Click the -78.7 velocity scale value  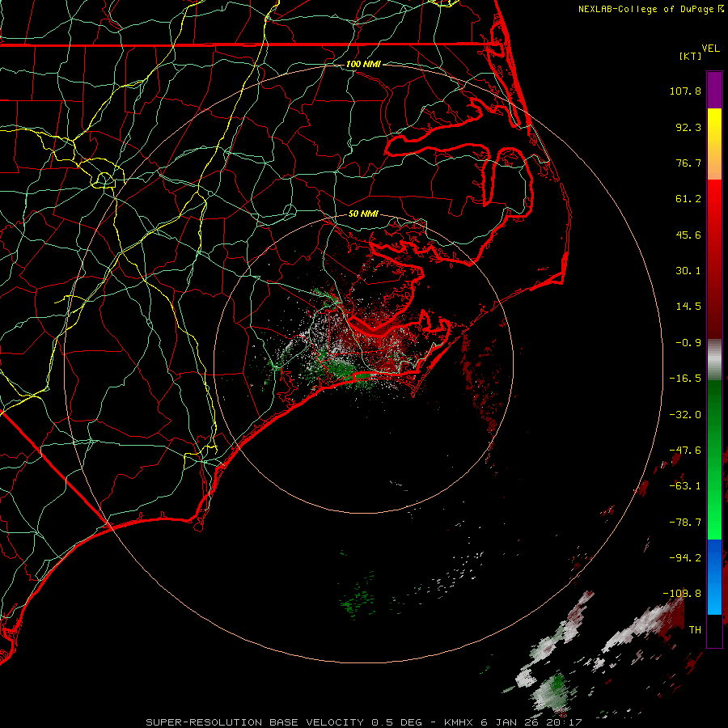click(x=685, y=523)
